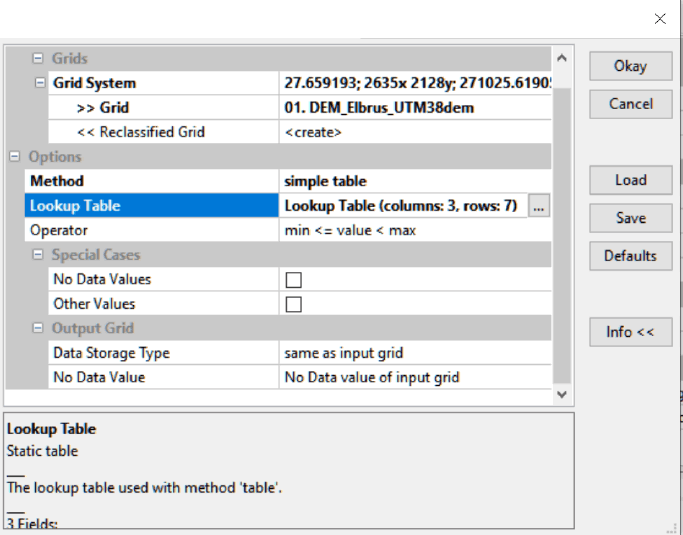Collapse the Grids section
683x535 pixels.
(x=39, y=59)
